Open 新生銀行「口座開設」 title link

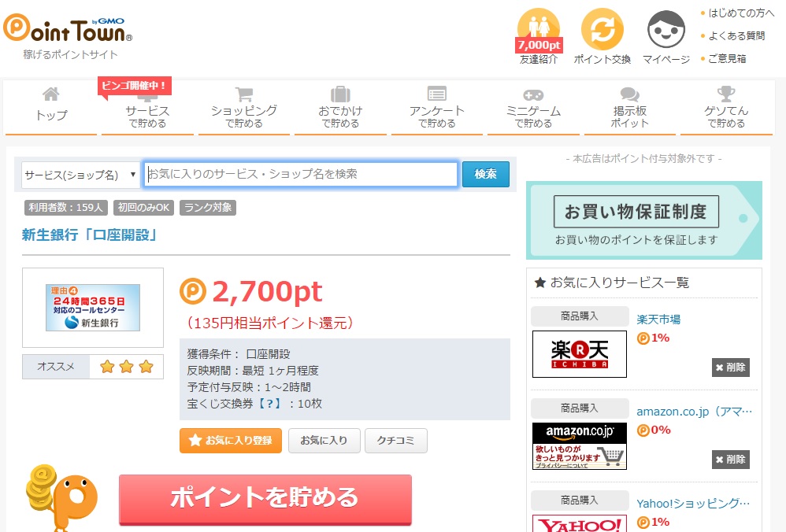click(x=90, y=235)
